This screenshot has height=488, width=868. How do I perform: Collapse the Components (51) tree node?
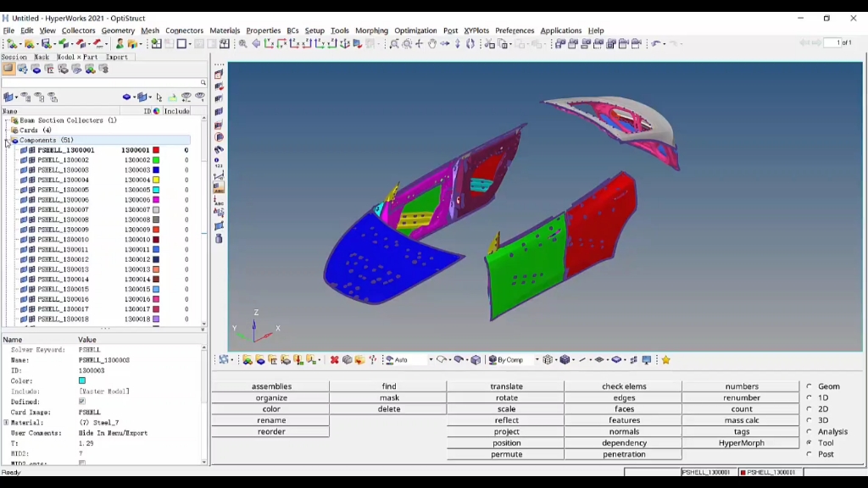(7, 141)
